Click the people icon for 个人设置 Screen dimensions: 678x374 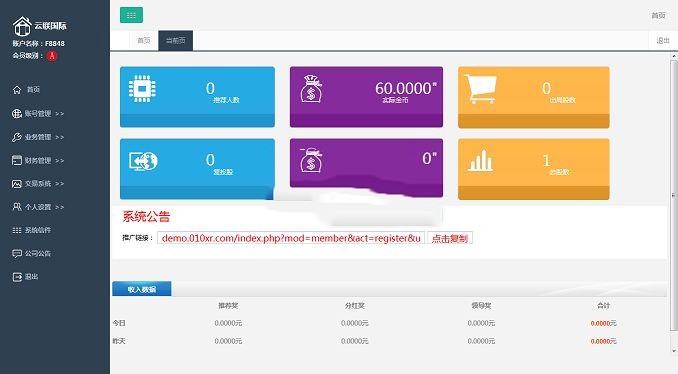coord(17,207)
